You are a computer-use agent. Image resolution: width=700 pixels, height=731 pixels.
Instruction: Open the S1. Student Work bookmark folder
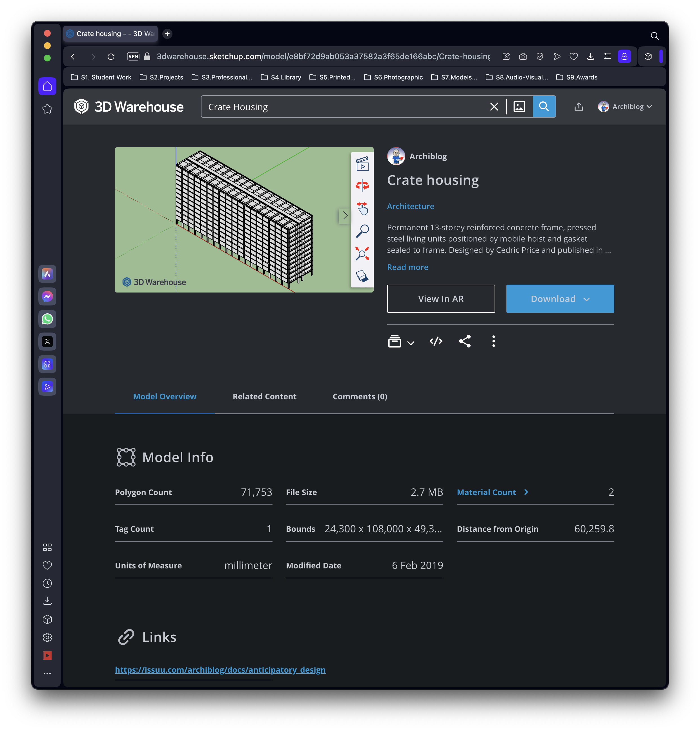click(x=101, y=77)
